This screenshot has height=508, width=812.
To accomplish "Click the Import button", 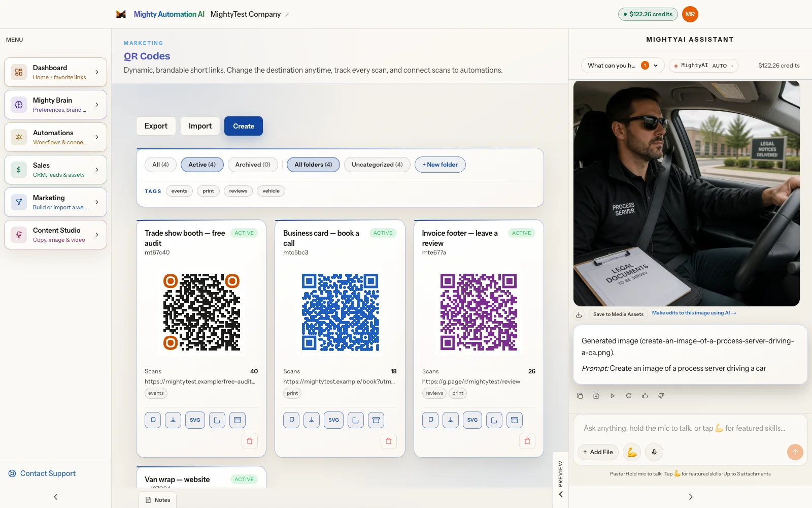I will [x=200, y=126].
